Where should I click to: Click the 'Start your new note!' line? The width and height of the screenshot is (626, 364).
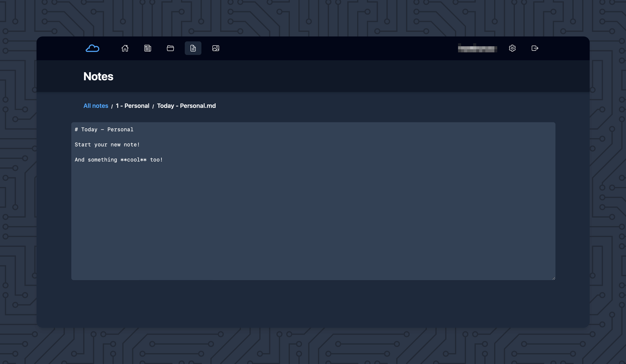coord(107,144)
